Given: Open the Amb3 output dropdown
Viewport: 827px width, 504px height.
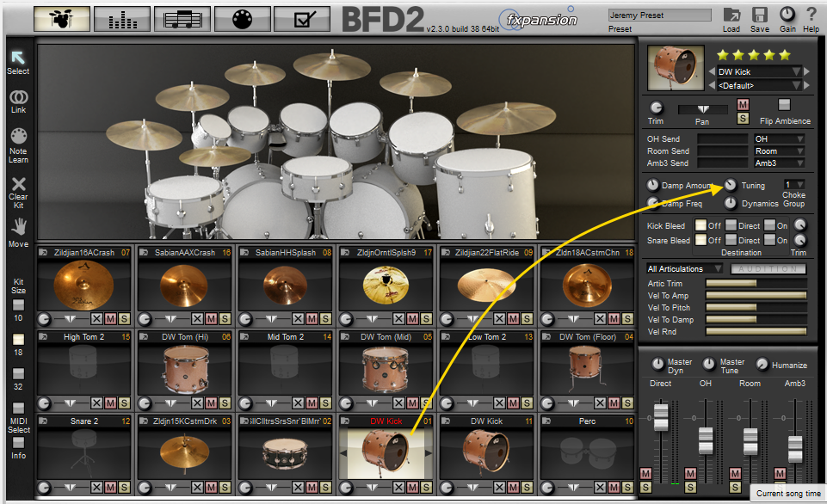Looking at the screenshot, I should 779,163.
